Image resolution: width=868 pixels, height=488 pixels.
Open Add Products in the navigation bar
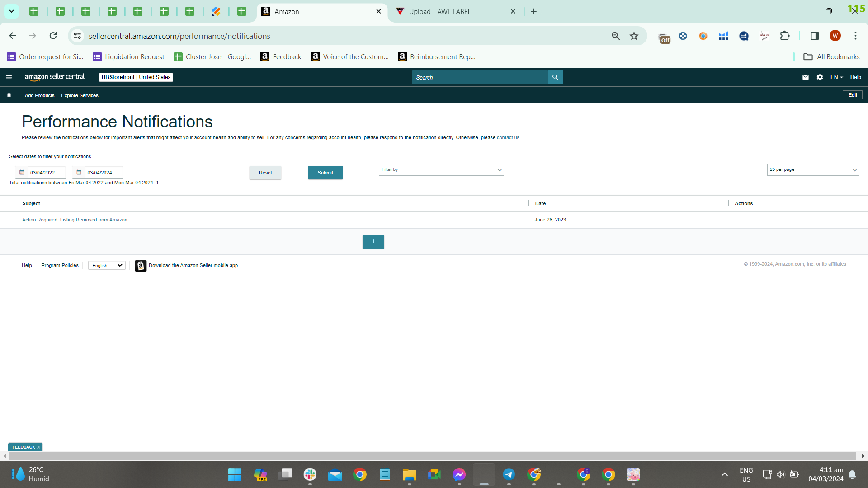[x=40, y=95]
